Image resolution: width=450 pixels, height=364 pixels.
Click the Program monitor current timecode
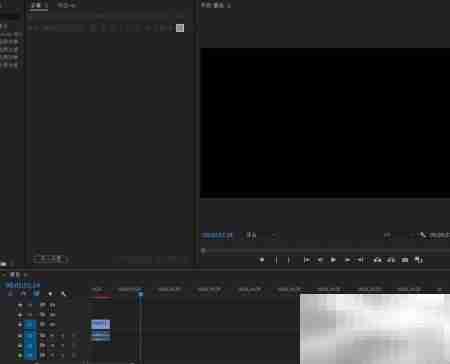click(217, 236)
